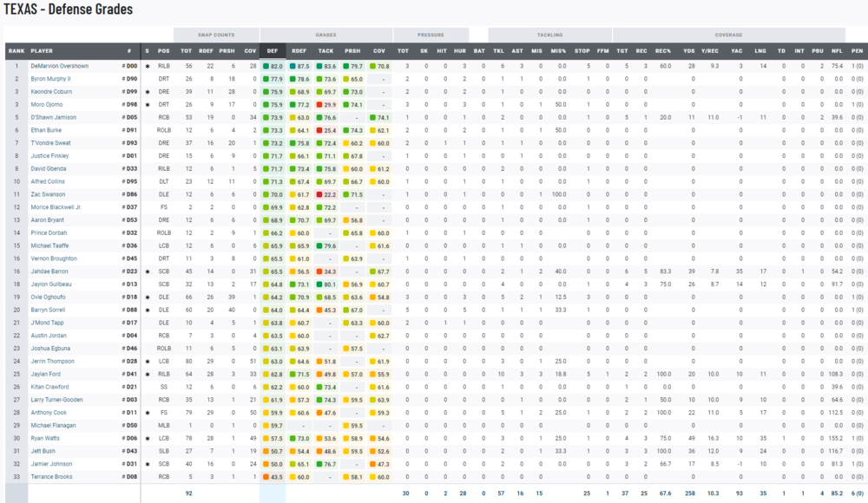Sort by POS column header
Screen dimensions: 868x503
164,51
